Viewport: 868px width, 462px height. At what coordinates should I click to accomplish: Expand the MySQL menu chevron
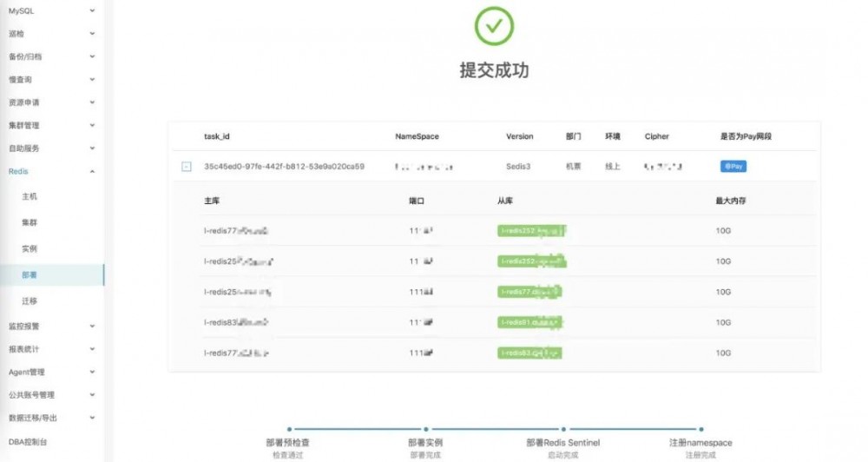pyautogui.click(x=93, y=10)
